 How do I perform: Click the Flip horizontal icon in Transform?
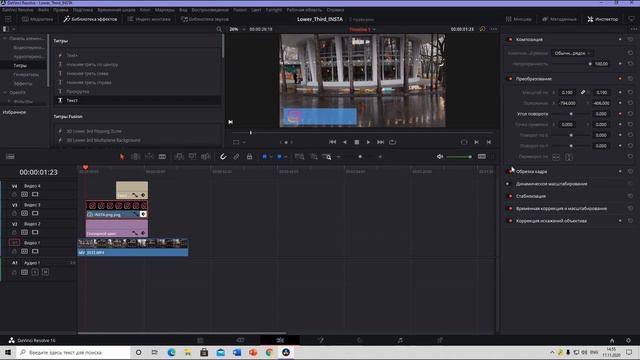[x=556, y=157]
